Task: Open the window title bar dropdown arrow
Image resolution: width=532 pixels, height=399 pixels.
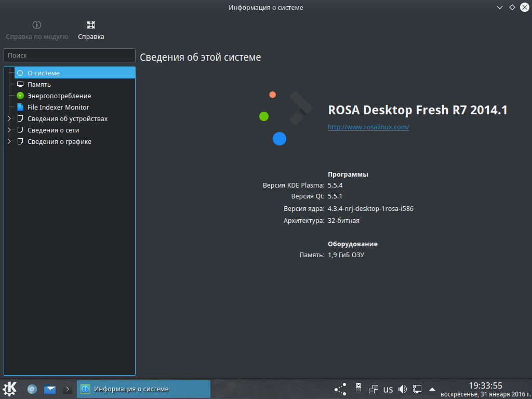Action: (499, 7)
